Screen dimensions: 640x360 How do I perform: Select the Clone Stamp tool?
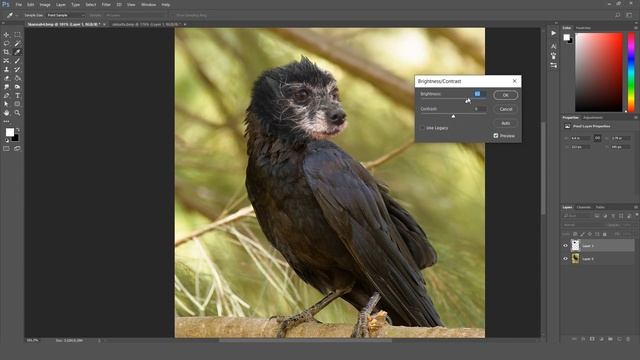(x=6, y=69)
